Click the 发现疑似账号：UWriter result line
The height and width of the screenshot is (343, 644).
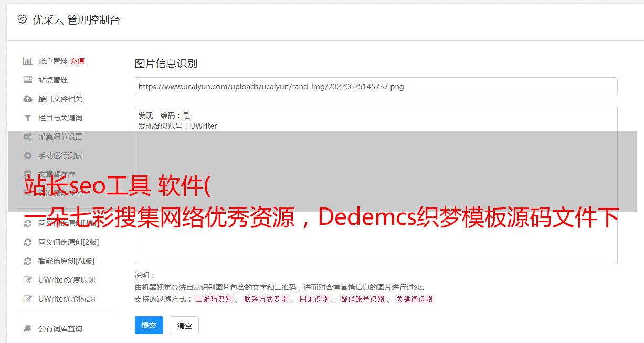(x=177, y=126)
